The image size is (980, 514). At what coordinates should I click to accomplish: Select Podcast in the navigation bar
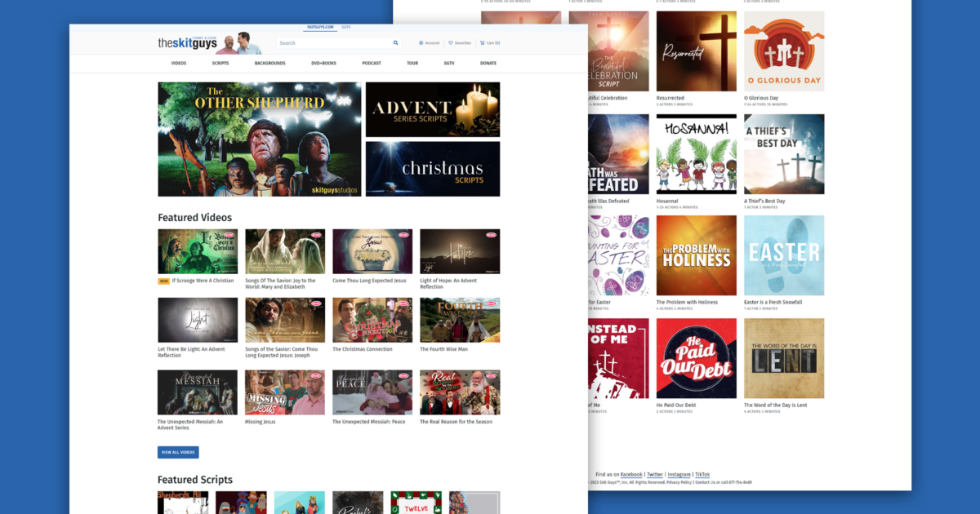point(372,63)
